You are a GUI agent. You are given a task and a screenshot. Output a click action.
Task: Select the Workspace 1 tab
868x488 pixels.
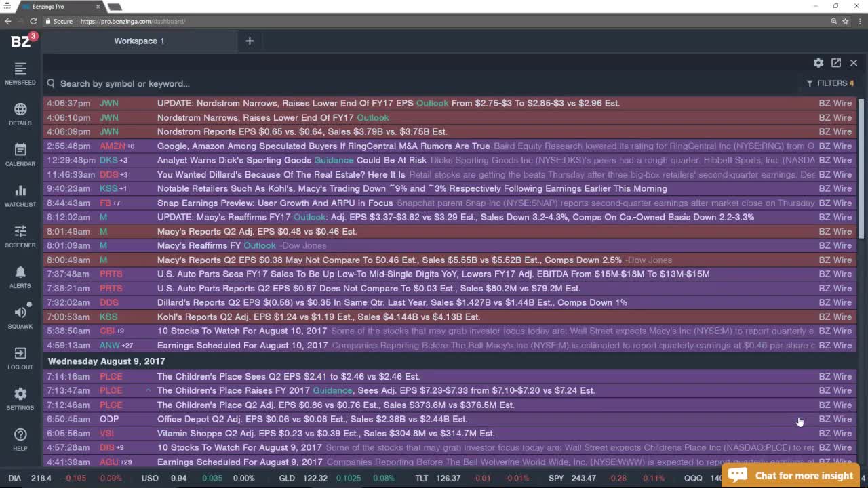coord(139,41)
